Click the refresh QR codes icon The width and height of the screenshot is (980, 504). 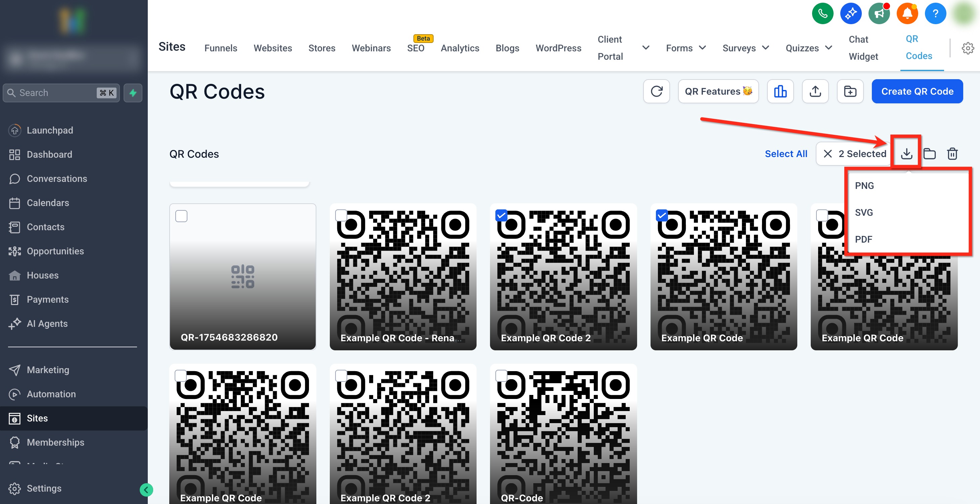pos(656,91)
